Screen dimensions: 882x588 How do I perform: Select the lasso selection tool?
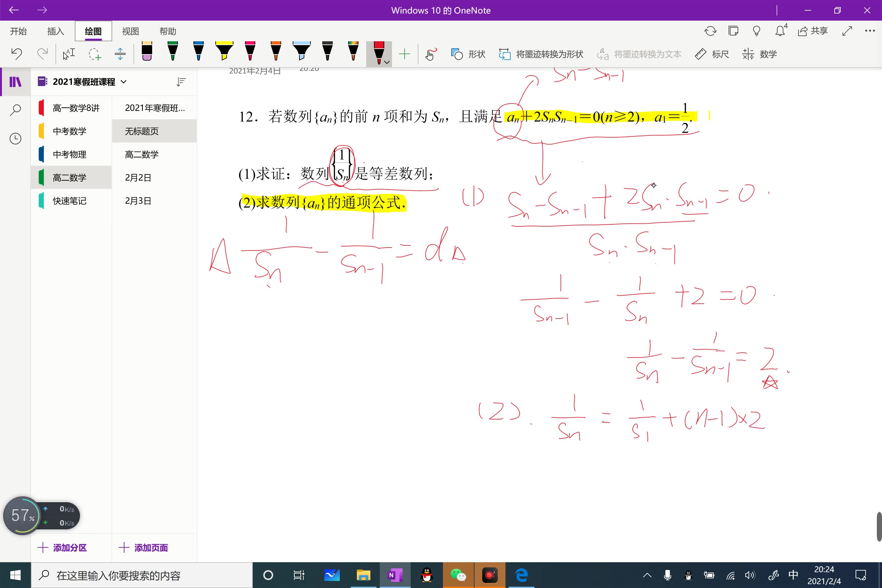[95, 54]
